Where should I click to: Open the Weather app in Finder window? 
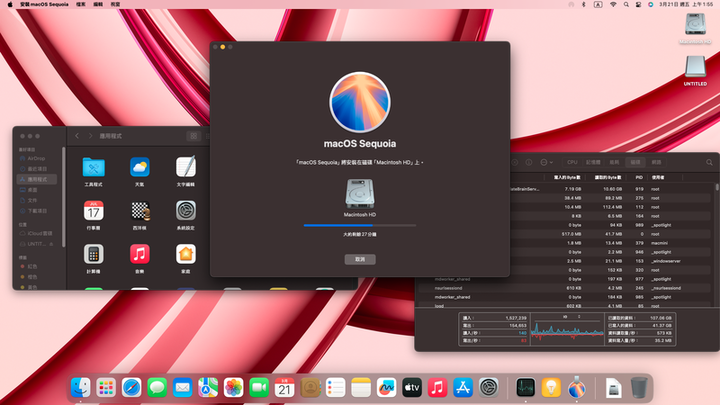pos(140,167)
